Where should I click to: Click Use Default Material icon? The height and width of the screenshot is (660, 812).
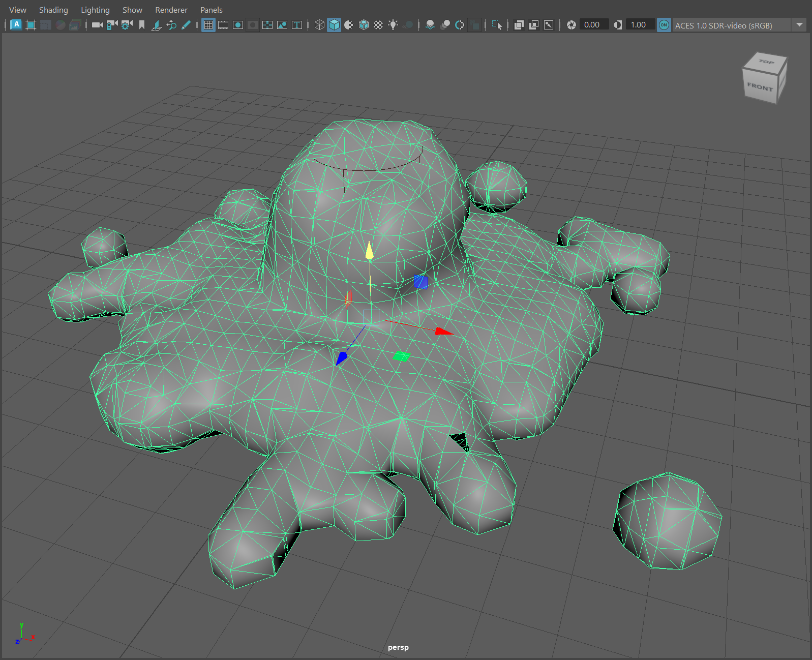coord(349,25)
